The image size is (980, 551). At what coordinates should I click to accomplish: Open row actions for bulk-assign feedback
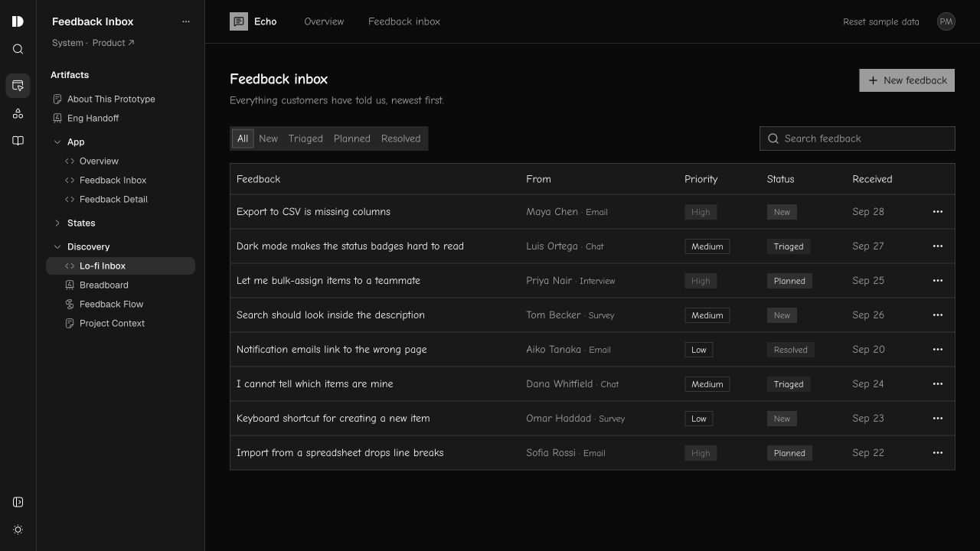(x=938, y=281)
